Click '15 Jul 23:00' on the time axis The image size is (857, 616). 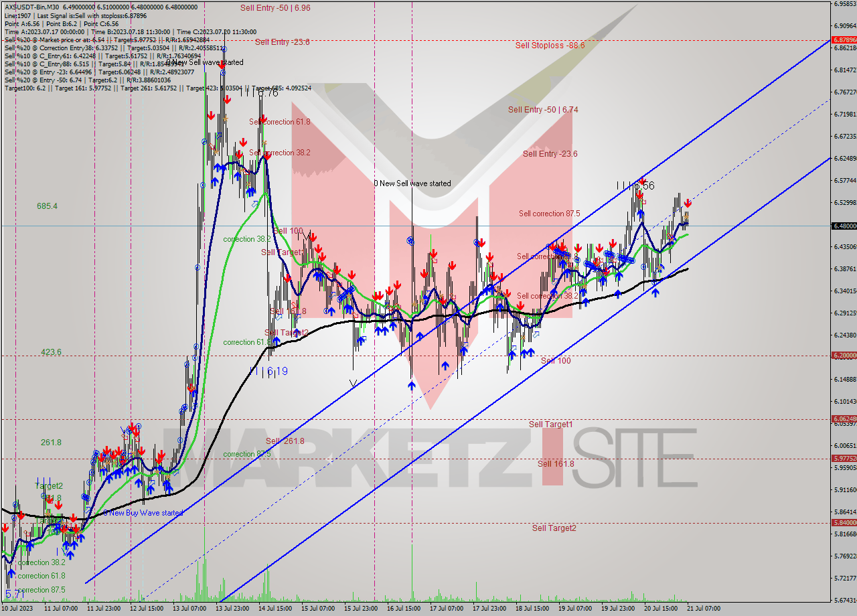361,609
